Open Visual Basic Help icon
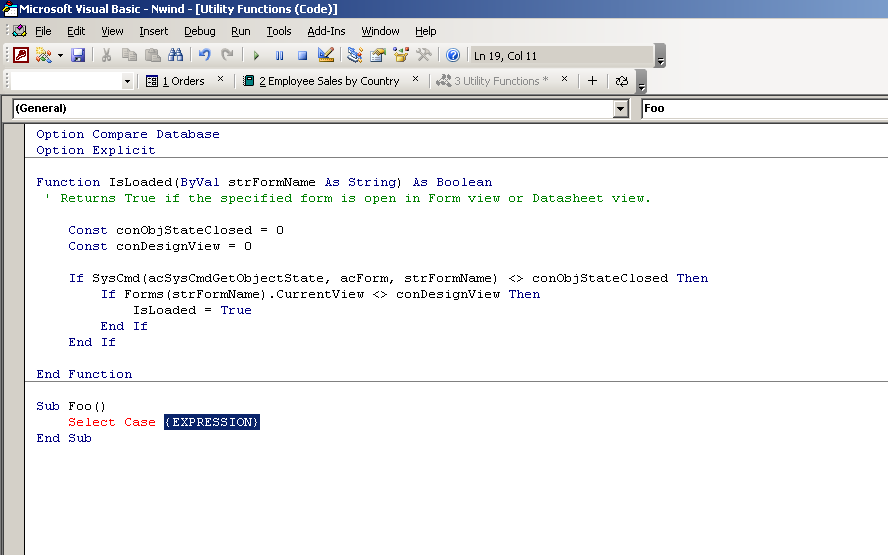The image size is (888, 555). click(x=452, y=55)
